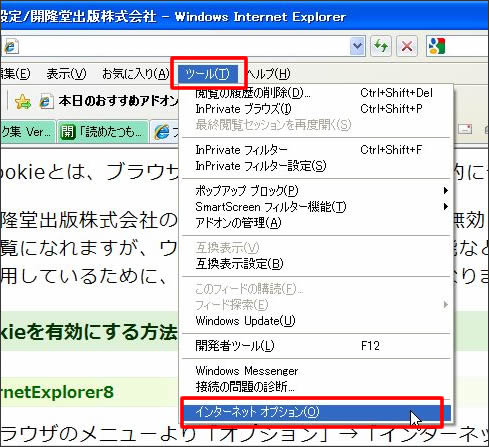Click the refresh page icon
The height and width of the screenshot is (447, 489).
[x=381, y=46]
